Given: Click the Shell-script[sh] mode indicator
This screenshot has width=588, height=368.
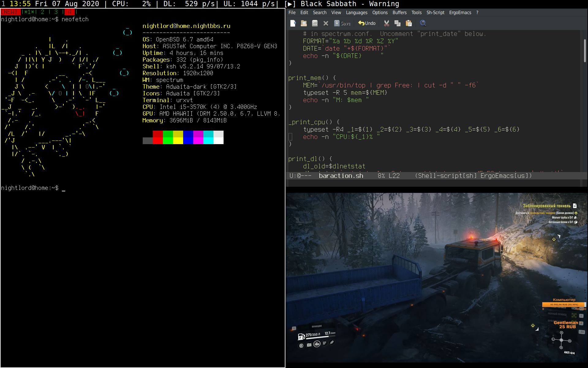Looking at the screenshot, I should click(447, 176).
